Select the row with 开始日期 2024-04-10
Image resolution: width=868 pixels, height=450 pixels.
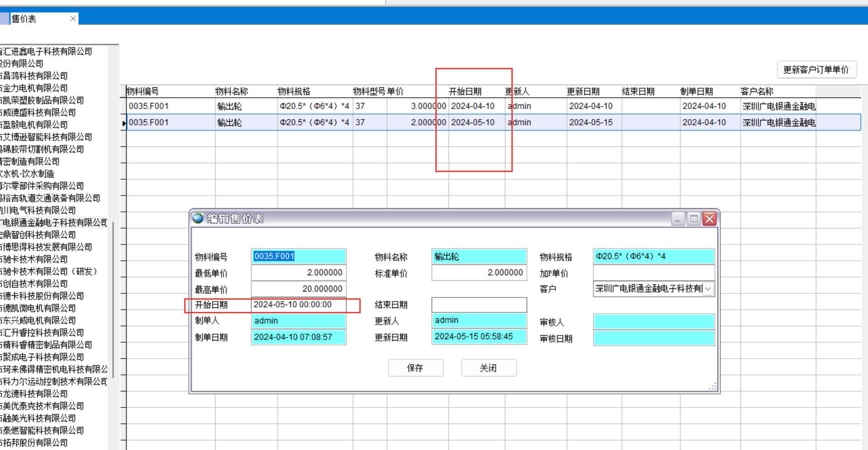[472, 106]
